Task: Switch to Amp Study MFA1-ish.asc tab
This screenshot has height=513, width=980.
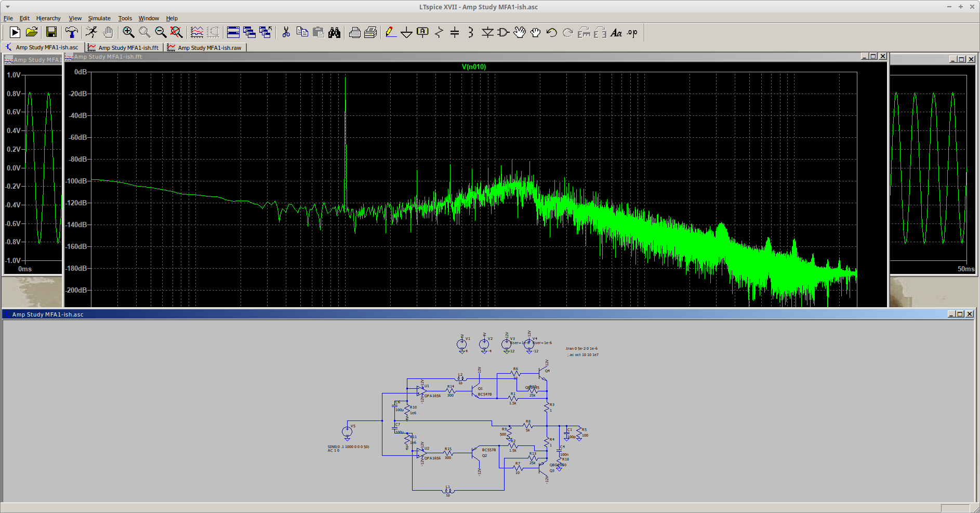Action: [42, 47]
